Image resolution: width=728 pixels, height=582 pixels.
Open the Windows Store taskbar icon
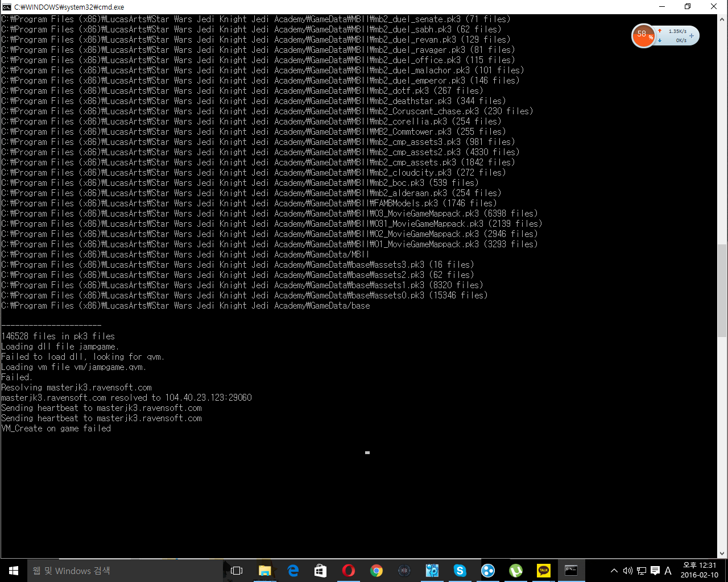tap(321, 571)
